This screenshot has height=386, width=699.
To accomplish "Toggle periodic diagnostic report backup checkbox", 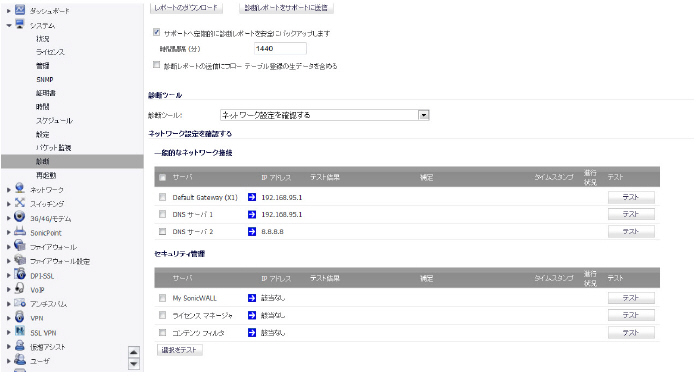I will [156, 32].
